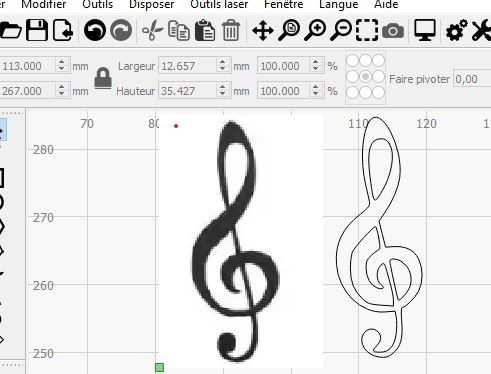
Task: Select the top-right anchor point
Action: point(378,61)
